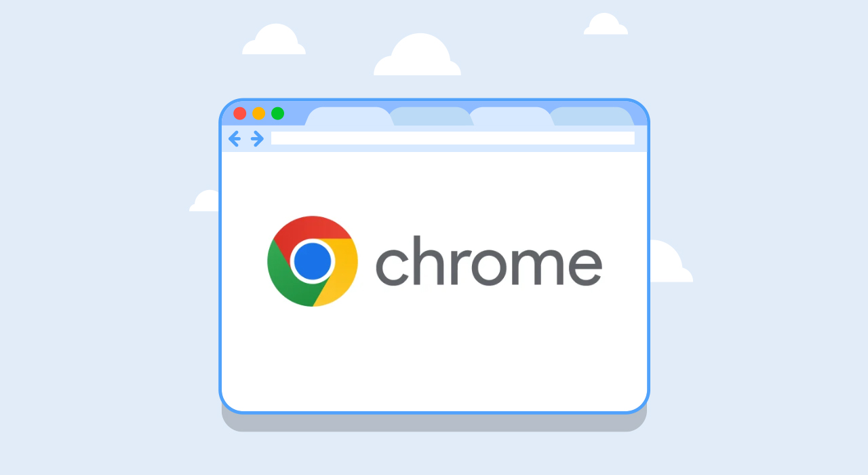Click the red segment of the Chrome logo
The width and height of the screenshot is (868, 475).
(x=309, y=229)
